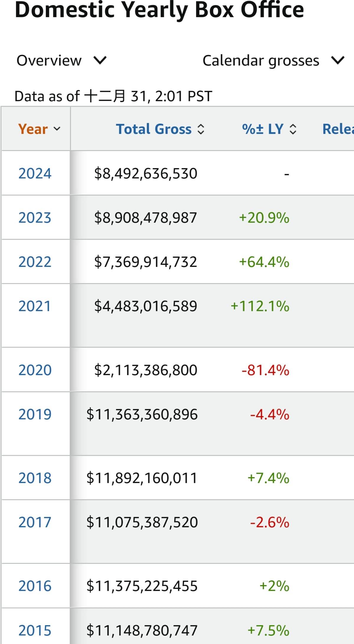Open the 2023 year link
Viewport: 354px width, 644px height.
coord(35,218)
